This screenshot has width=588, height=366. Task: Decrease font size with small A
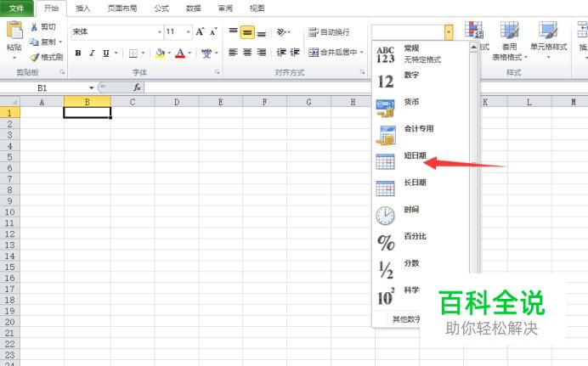pyautogui.click(x=213, y=31)
